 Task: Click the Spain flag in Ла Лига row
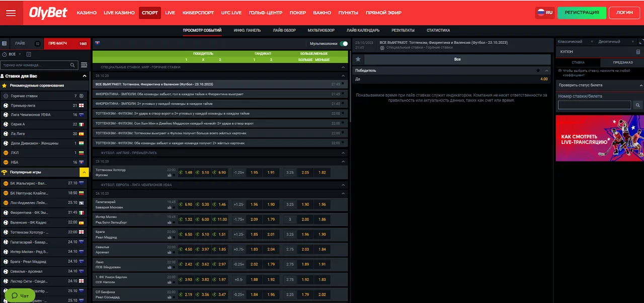click(x=81, y=134)
